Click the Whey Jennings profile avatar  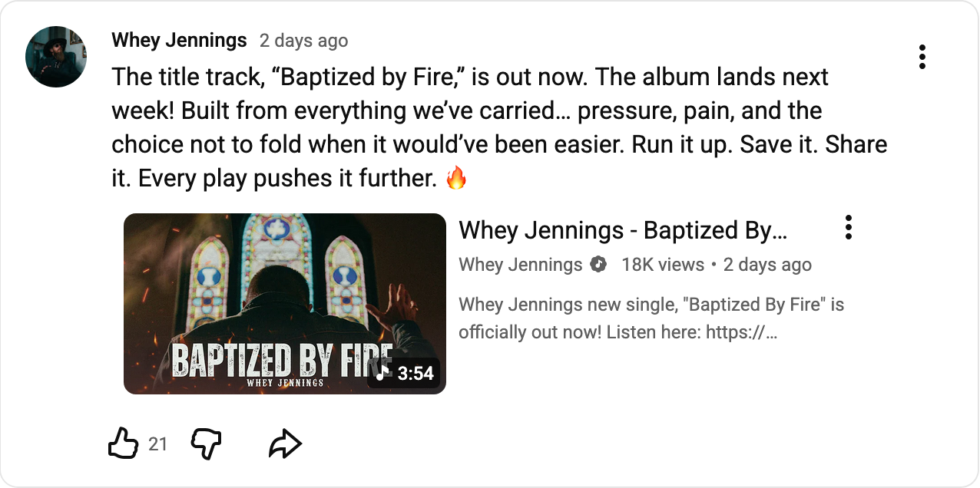coord(55,57)
